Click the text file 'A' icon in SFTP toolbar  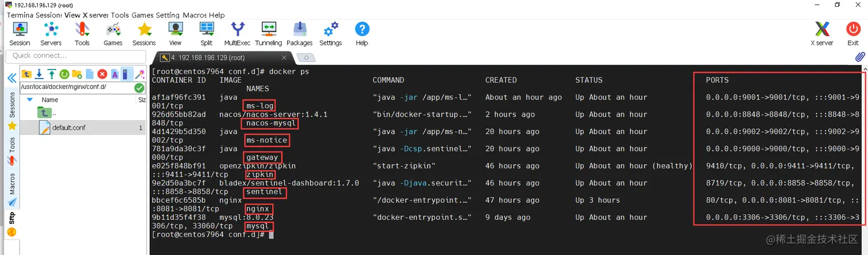115,74
